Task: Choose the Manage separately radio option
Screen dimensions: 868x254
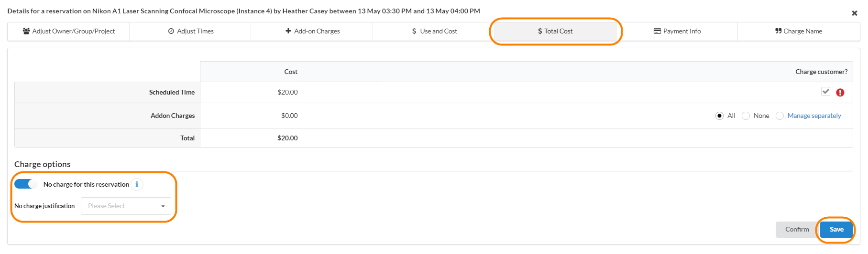Action: pyautogui.click(x=780, y=116)
